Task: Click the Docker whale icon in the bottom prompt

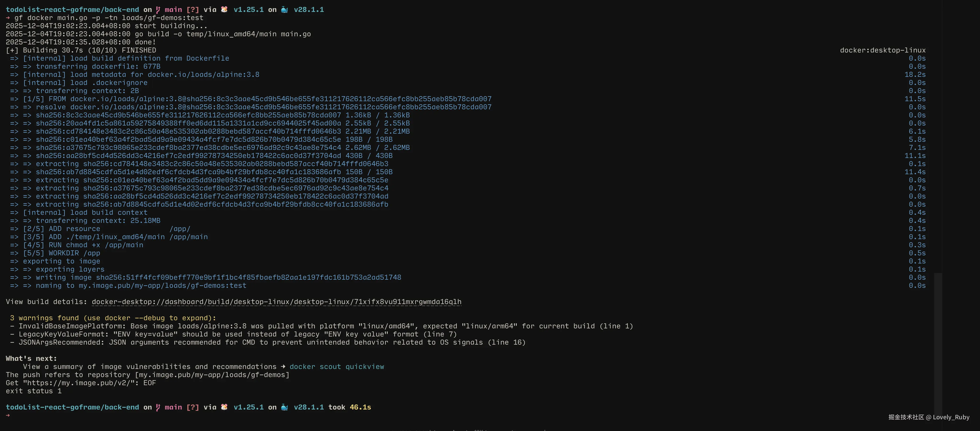Action: tap(285, 407)
